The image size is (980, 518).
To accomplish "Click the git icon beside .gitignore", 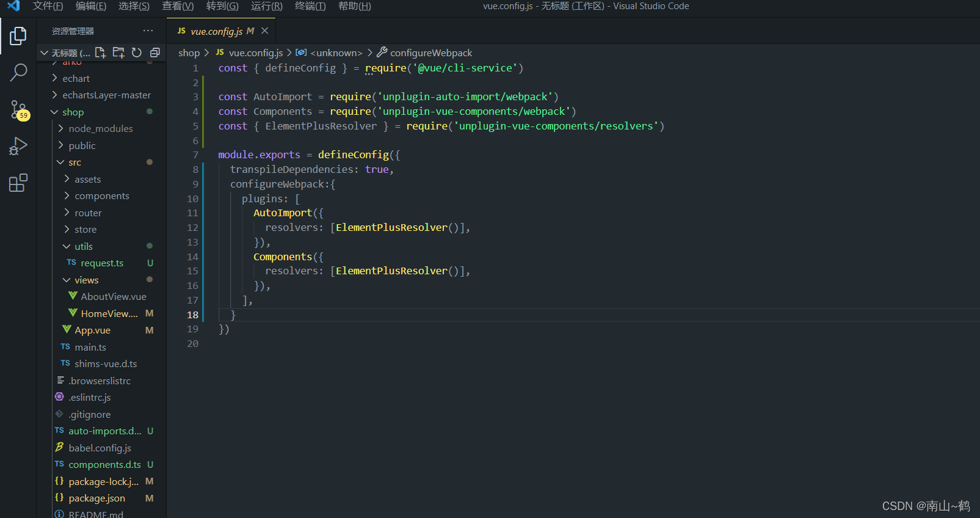I will 59,414.
